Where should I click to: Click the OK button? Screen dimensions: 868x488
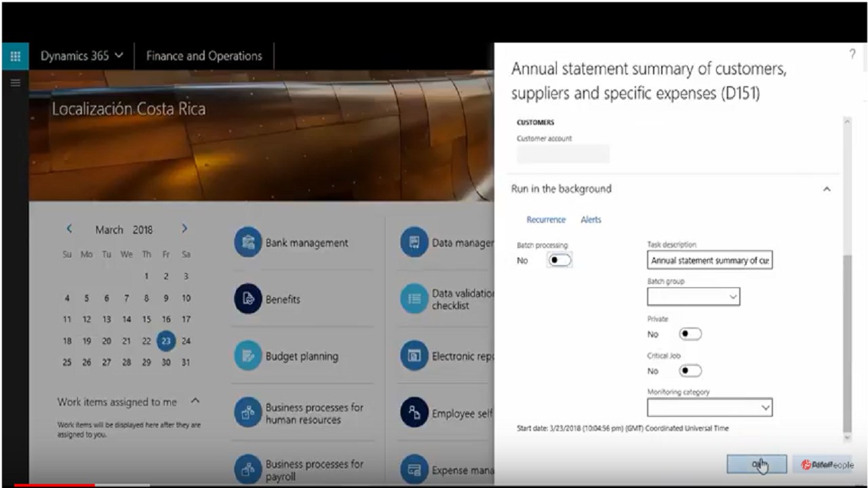tap(757, 464)
